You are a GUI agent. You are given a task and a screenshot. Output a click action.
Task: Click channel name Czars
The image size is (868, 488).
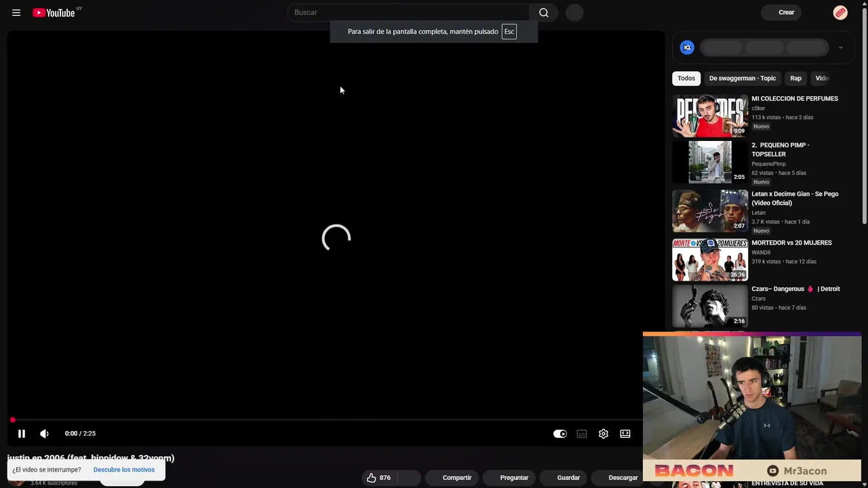point(758,298)
